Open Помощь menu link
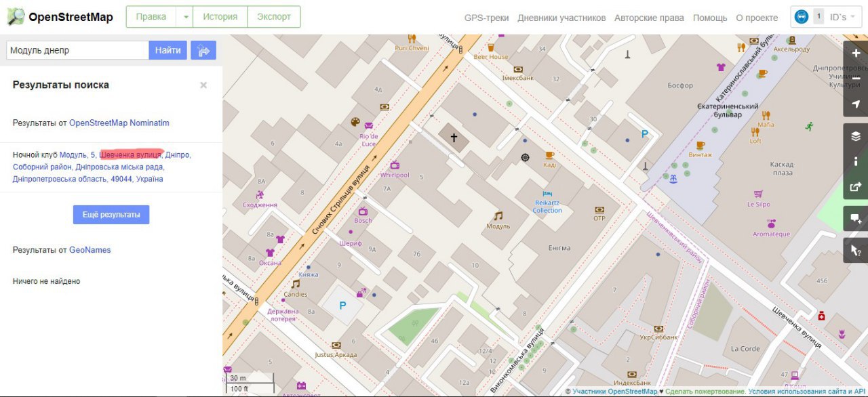The image size is (868, 397). [710, 18]
